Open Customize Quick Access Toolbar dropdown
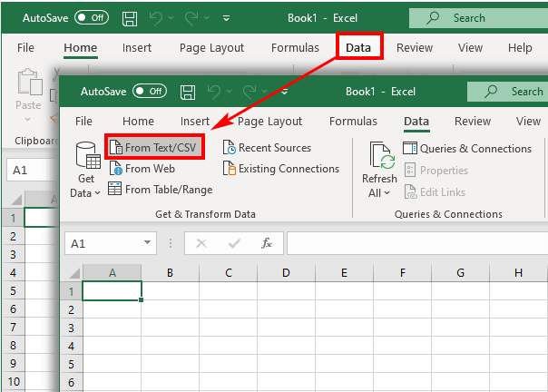The image size is (548, 392). coord(284,92)
